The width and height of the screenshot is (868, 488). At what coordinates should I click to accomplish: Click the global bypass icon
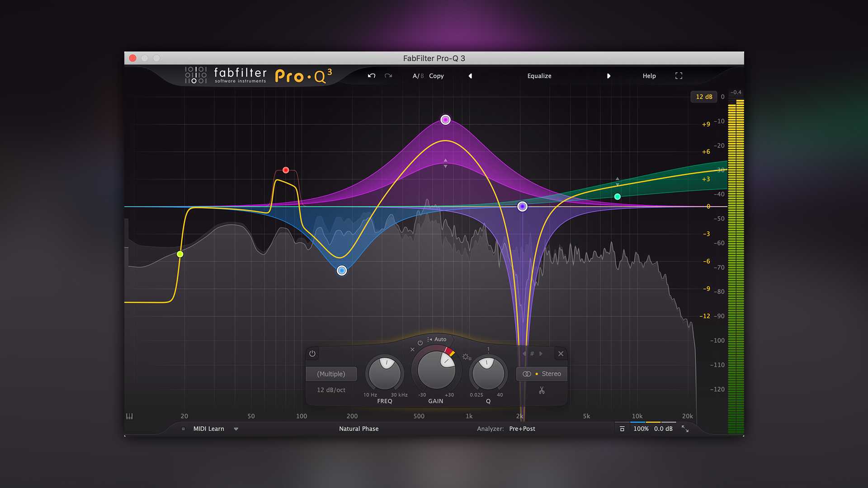(x=622, y=429)
